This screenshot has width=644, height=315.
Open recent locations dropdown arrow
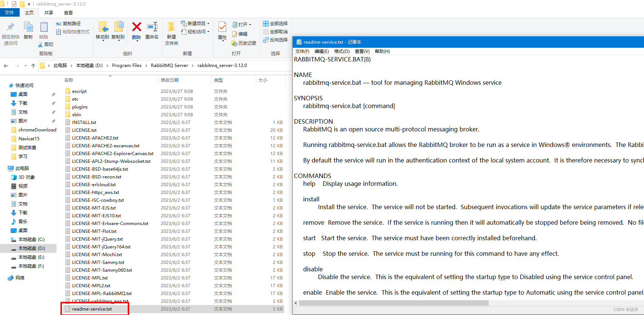[x=26, y=66]
